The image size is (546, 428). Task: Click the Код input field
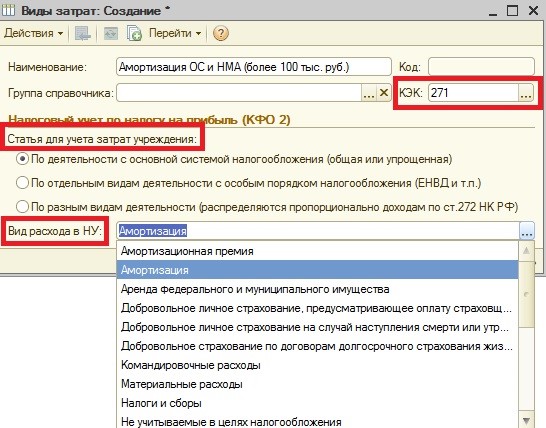pos(481,67)
